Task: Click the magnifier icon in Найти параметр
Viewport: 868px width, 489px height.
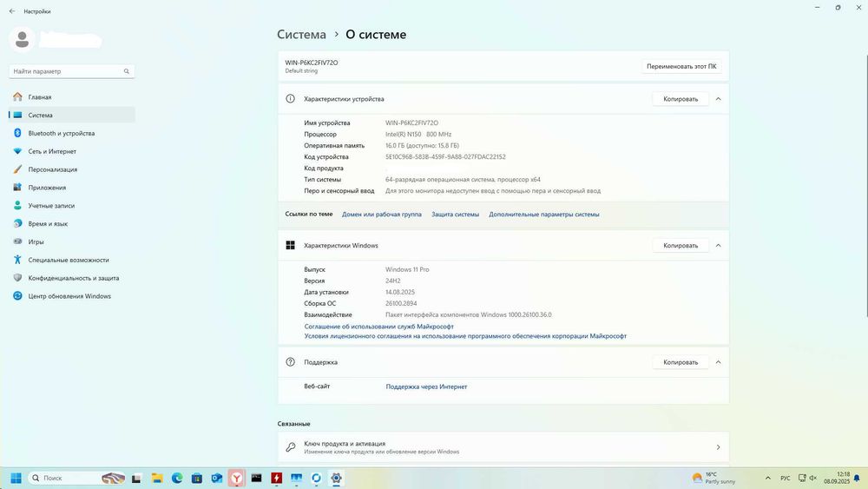Action: point(126,71)
